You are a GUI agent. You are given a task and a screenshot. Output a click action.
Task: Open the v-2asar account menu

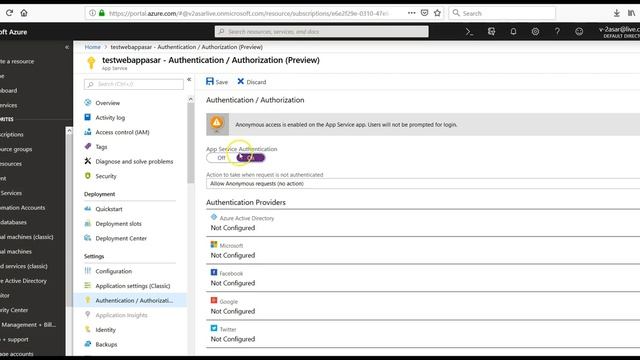(x=619, y=32)
